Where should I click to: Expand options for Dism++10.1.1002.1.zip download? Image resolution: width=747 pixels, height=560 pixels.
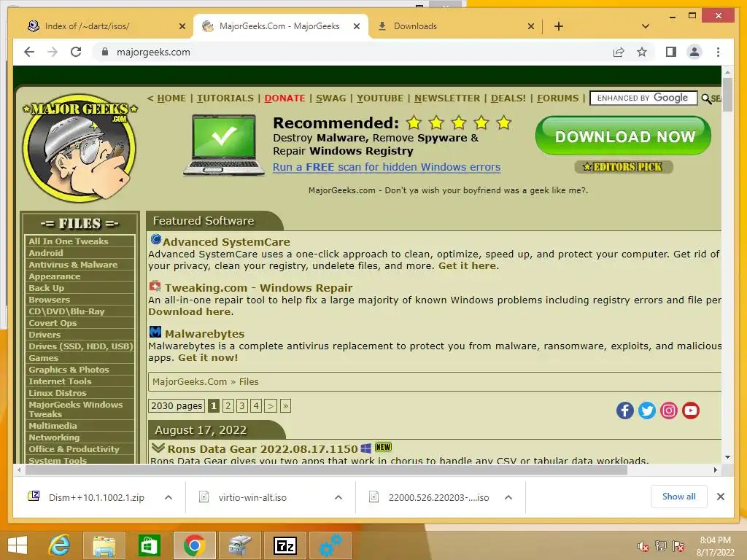tap(169, 497)
